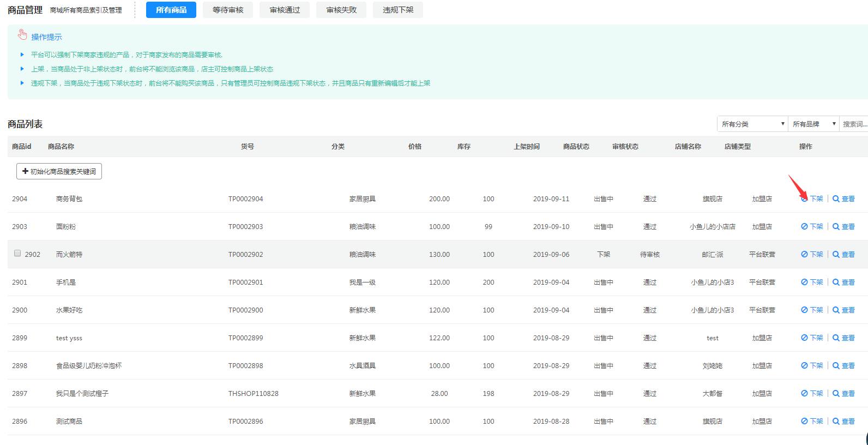Click the search keyword input field
Image resolution: width=868 pixels, height=445 pixels.
(854, 124)
